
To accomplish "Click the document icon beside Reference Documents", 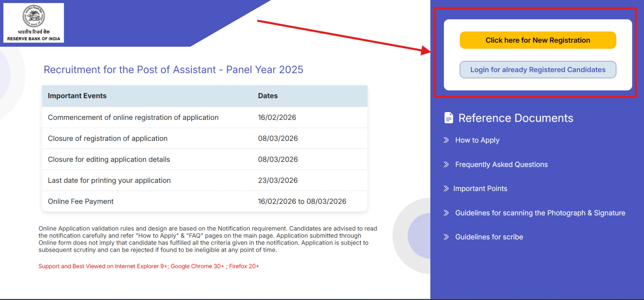I will [x=448, y=118].
